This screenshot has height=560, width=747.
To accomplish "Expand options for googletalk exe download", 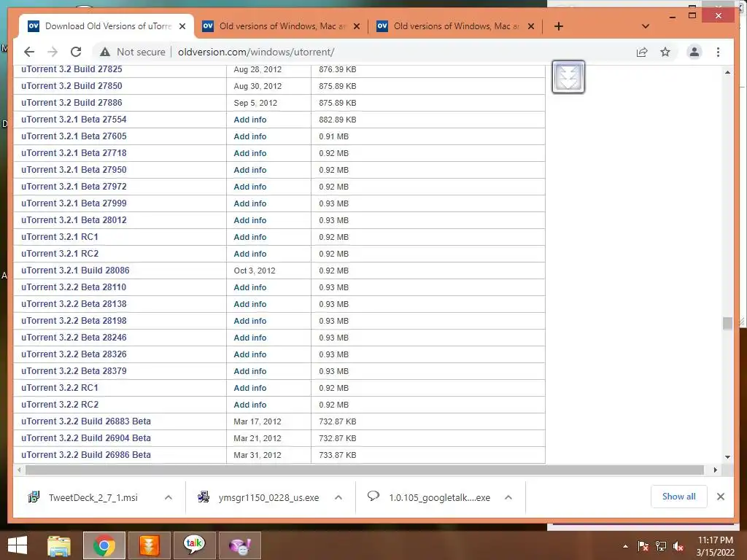I will [x=508, y=497].
